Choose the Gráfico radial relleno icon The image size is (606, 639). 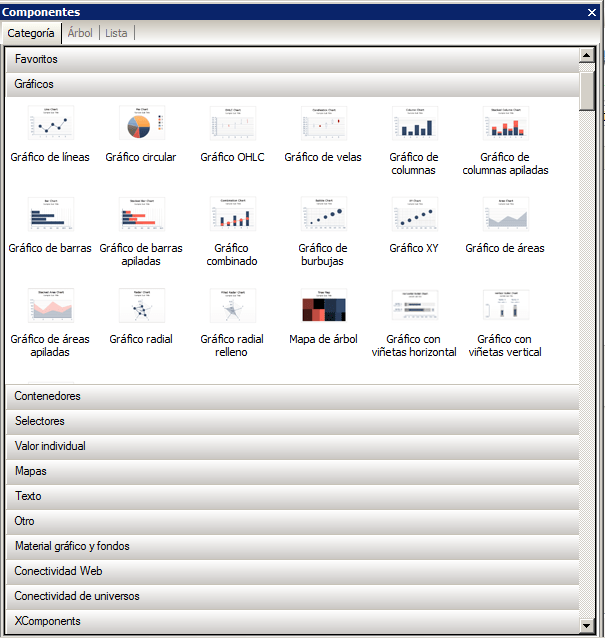[x=232, y=306]
